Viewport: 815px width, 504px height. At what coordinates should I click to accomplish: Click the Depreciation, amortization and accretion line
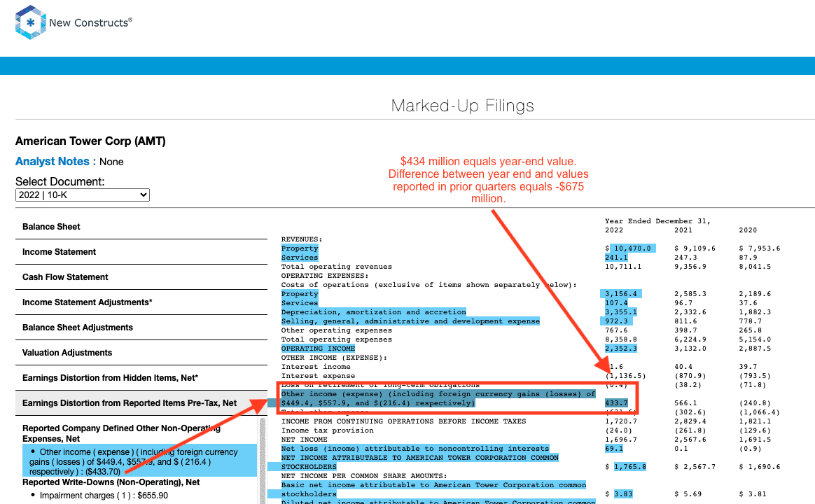[374, 312]
